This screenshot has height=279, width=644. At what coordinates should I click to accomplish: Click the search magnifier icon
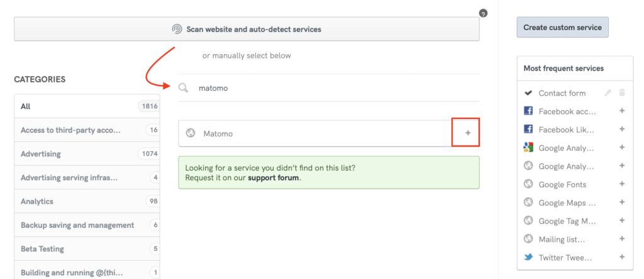pos(184,88)
